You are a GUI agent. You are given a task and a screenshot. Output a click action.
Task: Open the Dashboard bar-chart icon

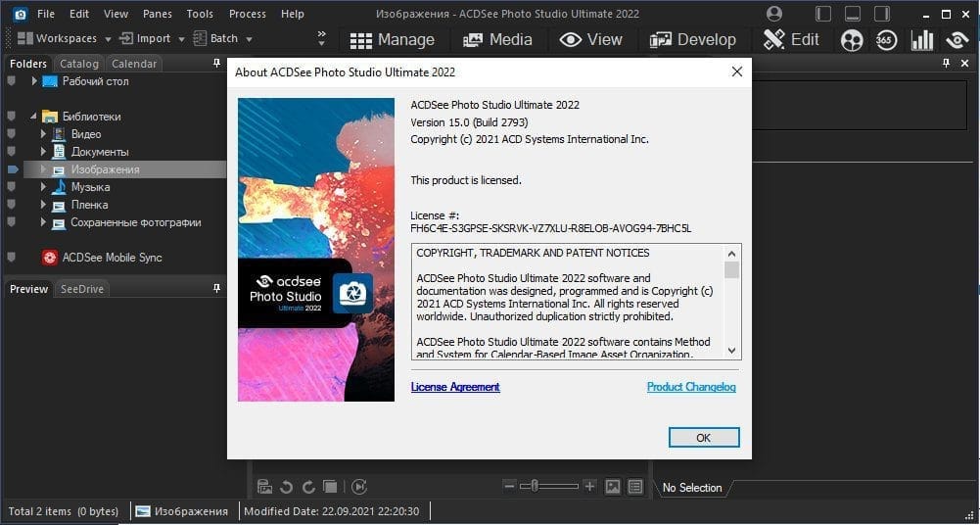point(922,40)
